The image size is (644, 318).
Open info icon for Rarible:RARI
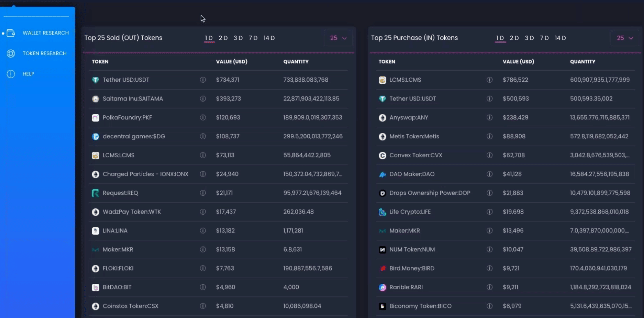(x=490, y=287)
